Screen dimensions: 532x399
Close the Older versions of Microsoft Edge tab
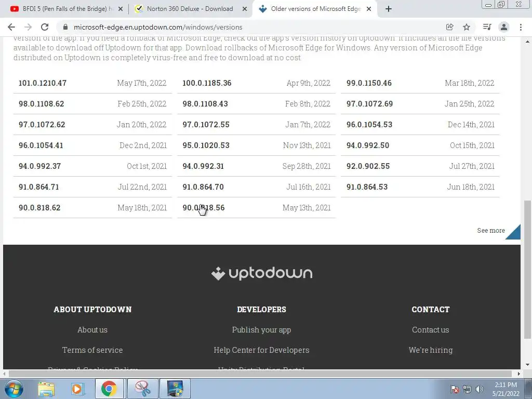pos(369,9)
